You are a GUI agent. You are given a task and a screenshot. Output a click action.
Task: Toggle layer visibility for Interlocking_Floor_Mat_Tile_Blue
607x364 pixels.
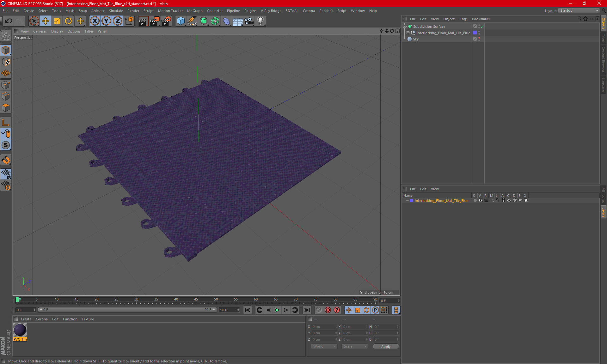481,200
